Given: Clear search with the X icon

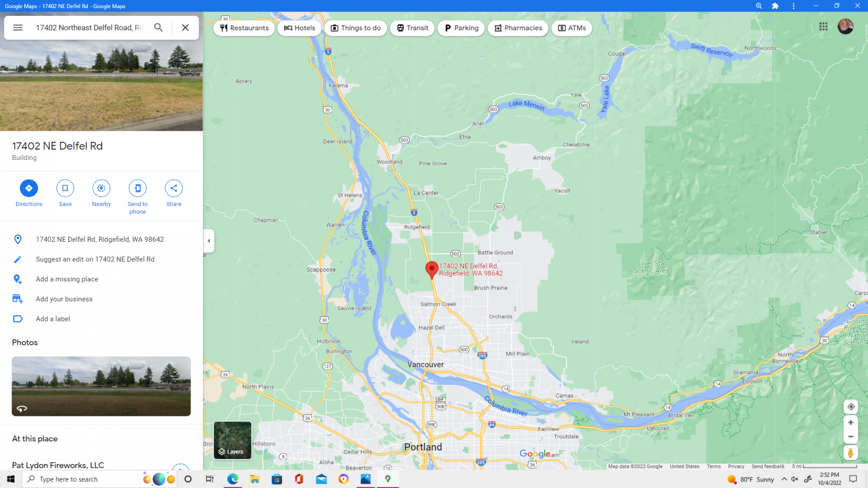Looking at the screenshot, I should tap(186, 28).
